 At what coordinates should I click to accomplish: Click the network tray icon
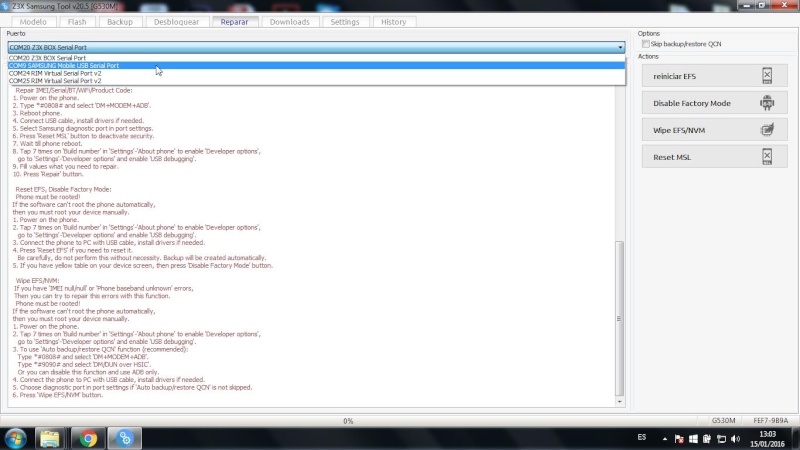click(x=721, y=439)
